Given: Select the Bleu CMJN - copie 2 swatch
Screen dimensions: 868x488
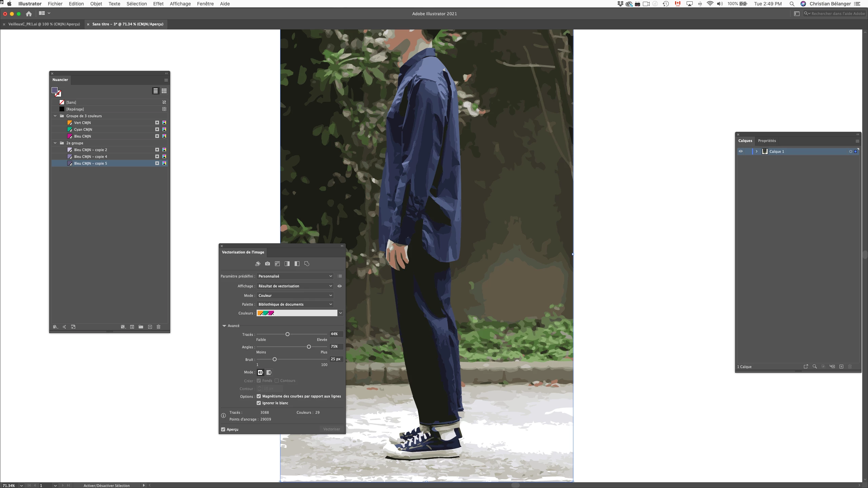Looking at the screenshot, I should tap(91, 150).
